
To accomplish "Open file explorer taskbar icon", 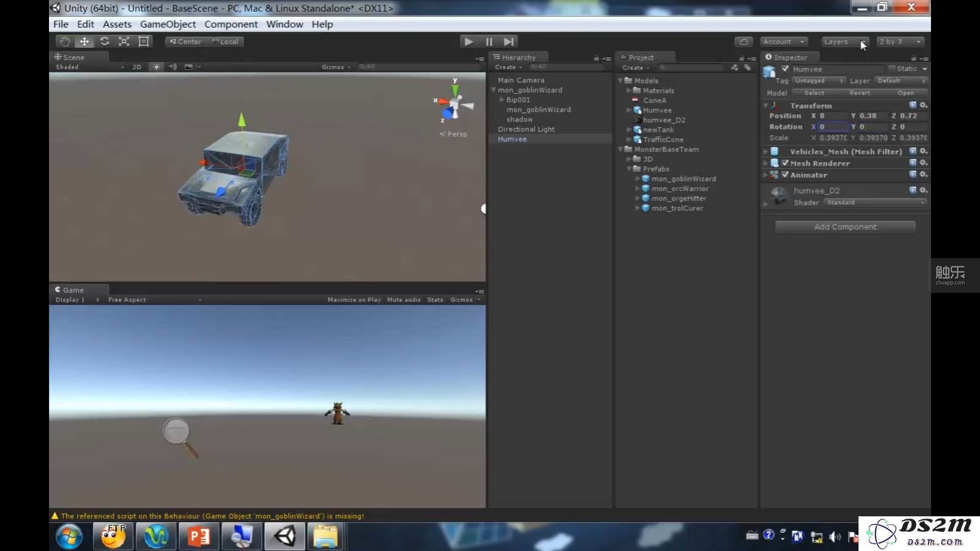I will (325, 536).
